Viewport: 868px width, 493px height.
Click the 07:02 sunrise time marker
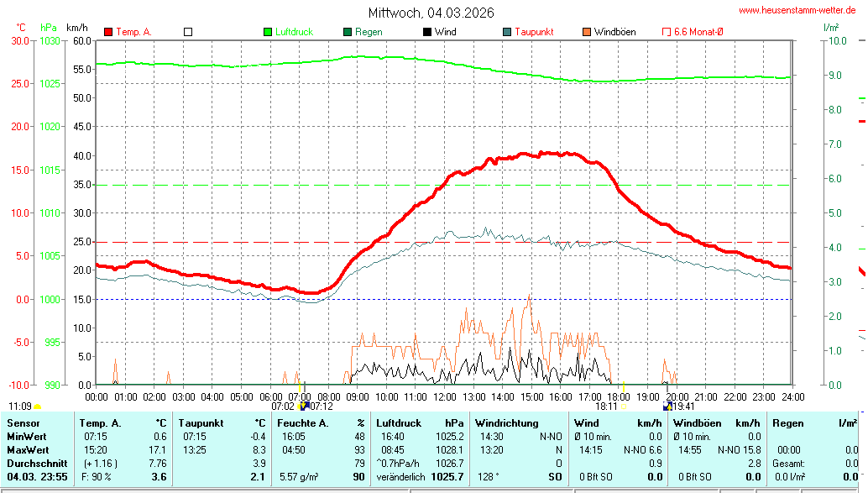click(282, 406)
